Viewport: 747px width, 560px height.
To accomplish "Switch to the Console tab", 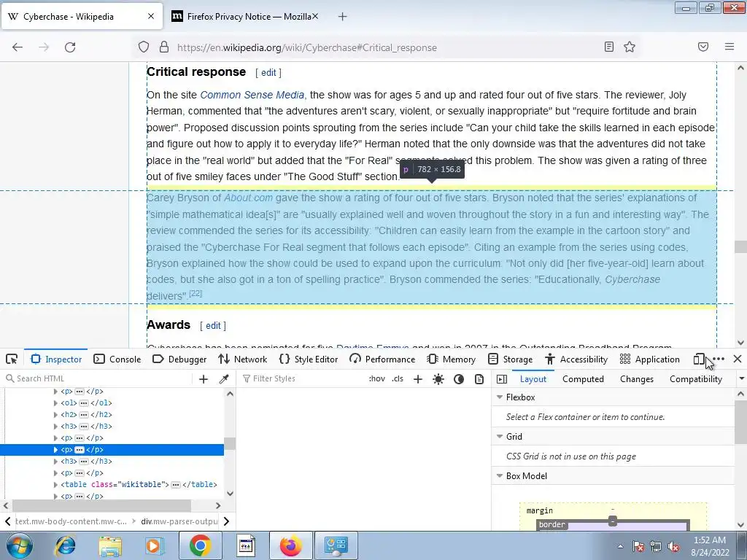I will [117, 359].
